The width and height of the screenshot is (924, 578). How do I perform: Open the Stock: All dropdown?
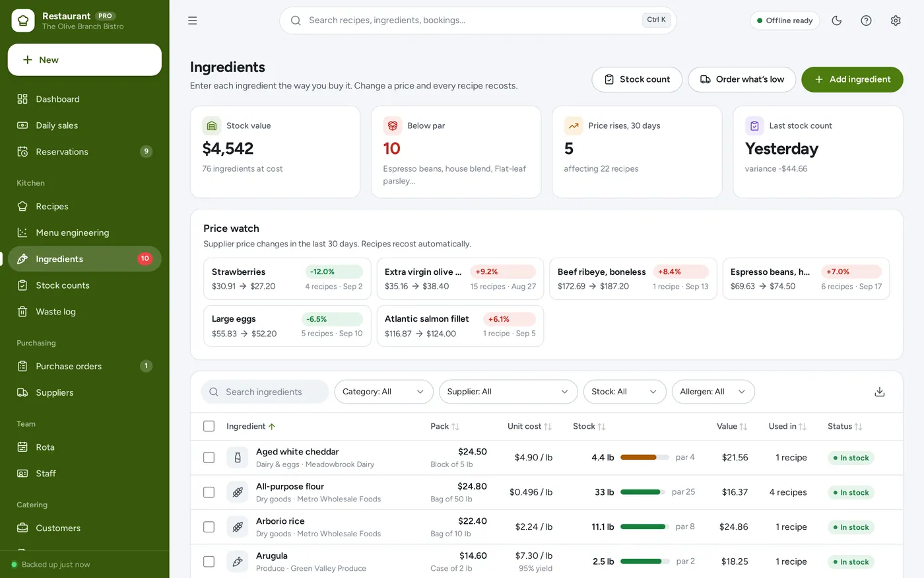(625, 392)
